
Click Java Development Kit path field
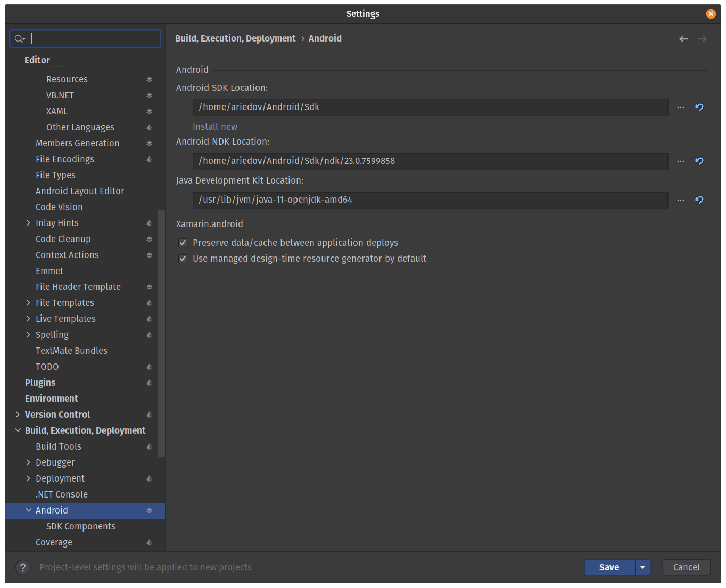pyautogui.click(x=431, y=200)
